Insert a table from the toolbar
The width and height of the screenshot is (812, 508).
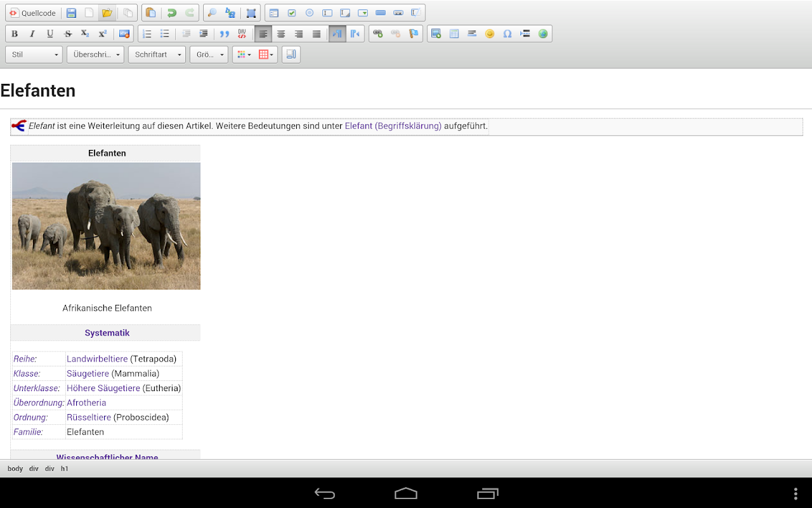[454, 34]
